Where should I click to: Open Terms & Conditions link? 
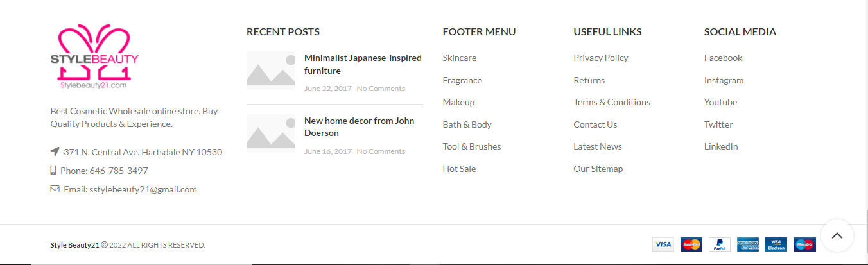612,102
